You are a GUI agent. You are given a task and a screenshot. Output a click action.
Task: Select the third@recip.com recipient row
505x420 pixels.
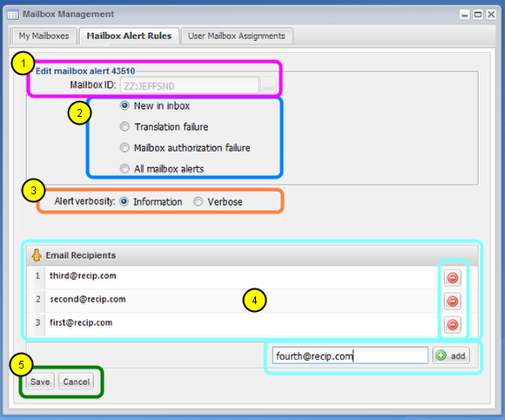click(252, 277)
